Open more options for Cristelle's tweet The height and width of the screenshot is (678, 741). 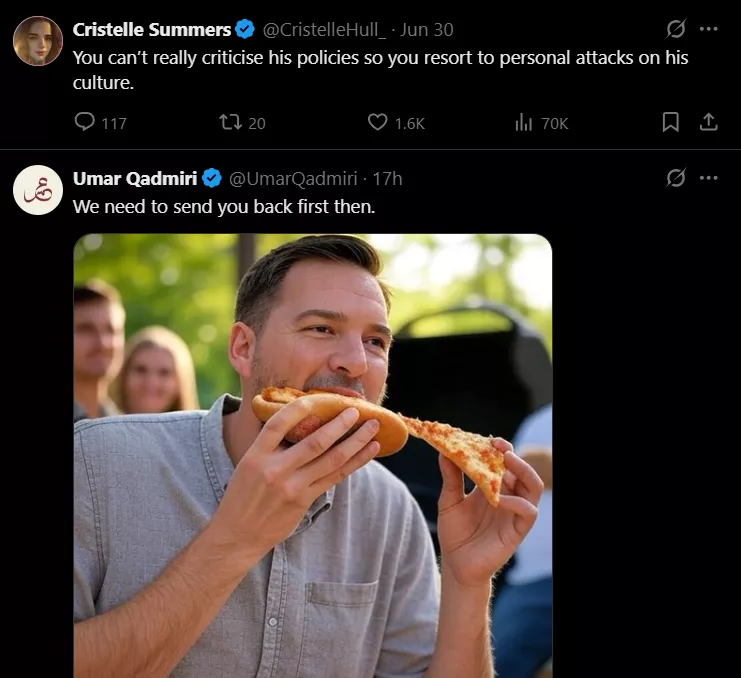click(x=709, y=29)
